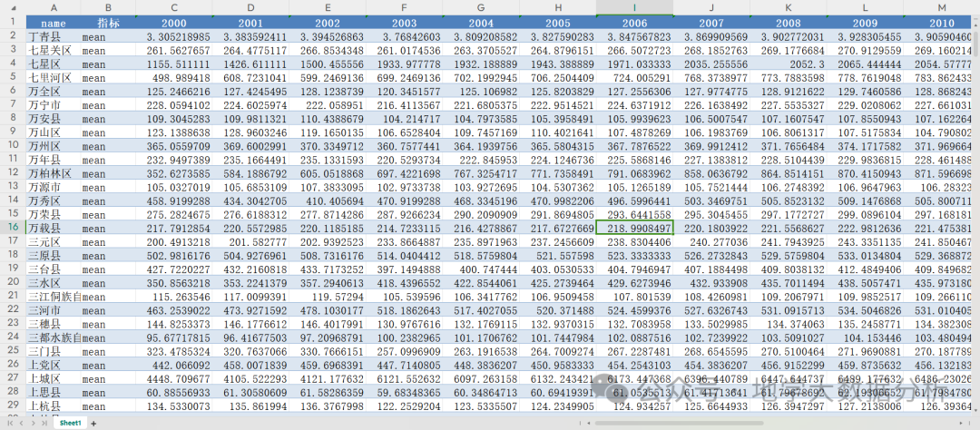Click cell with value 400.747444
The width and height of the screenshot is (980, 430).
pyautogui.click(x=481, y=269)
